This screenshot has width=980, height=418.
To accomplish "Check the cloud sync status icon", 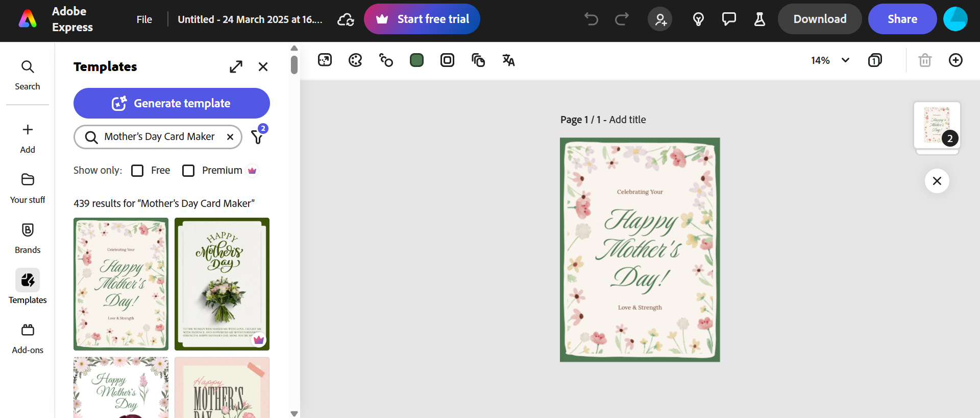I will [346, 19].
